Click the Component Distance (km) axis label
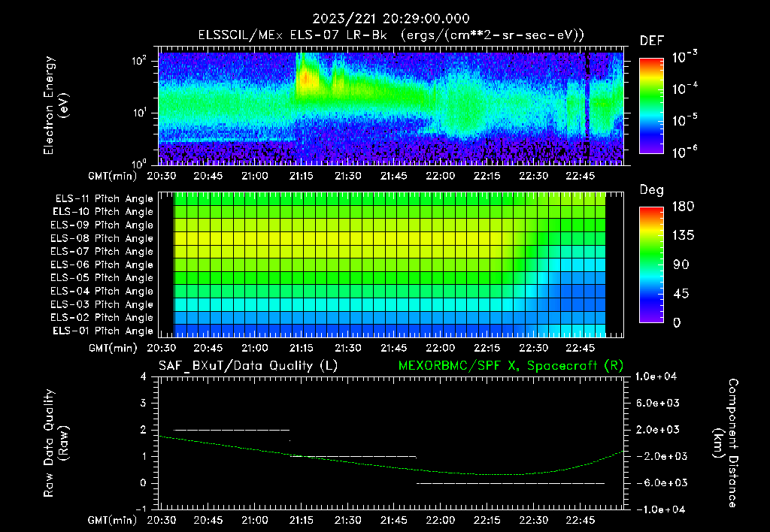 pos(725,443)
